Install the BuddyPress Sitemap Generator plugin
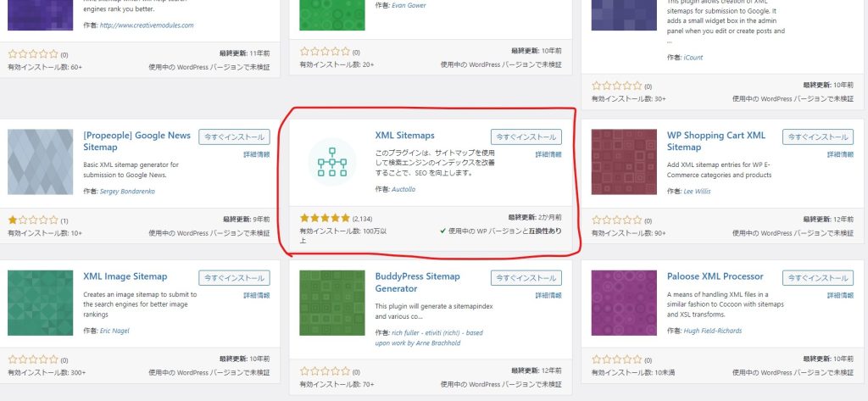Screen dimensions: 868x401 526,277
